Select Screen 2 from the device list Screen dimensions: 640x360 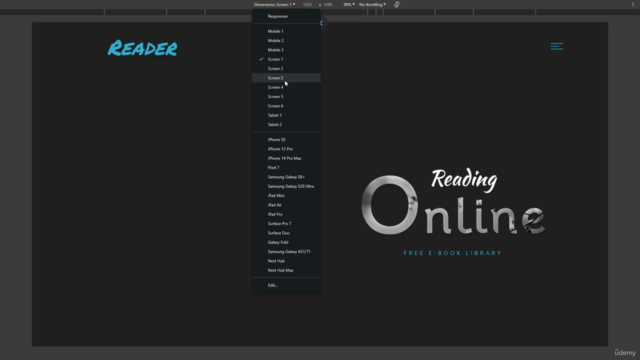(x=286, y=69)
